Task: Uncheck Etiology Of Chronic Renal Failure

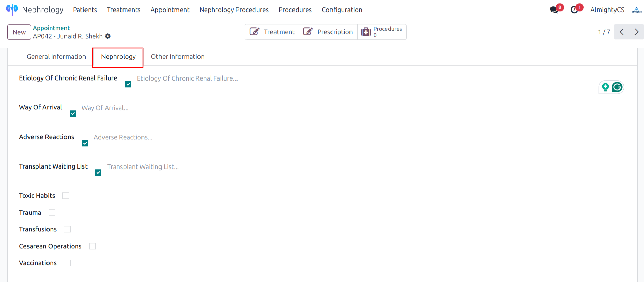Action: click(x=128, y=84)
